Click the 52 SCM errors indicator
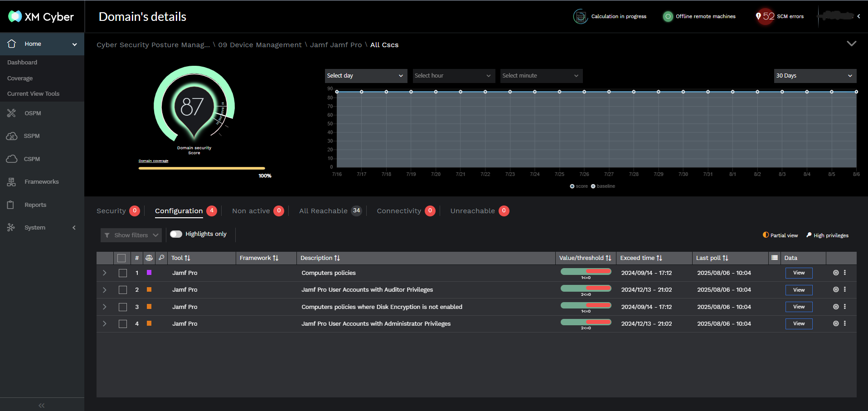 point(780,16)
